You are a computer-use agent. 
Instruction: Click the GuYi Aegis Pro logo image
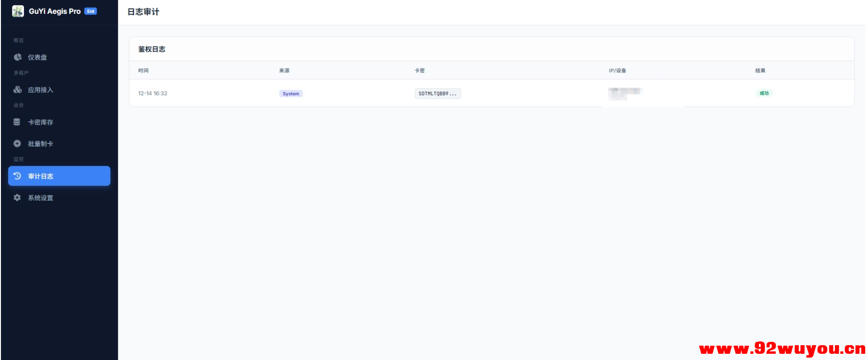coord(18,11)
